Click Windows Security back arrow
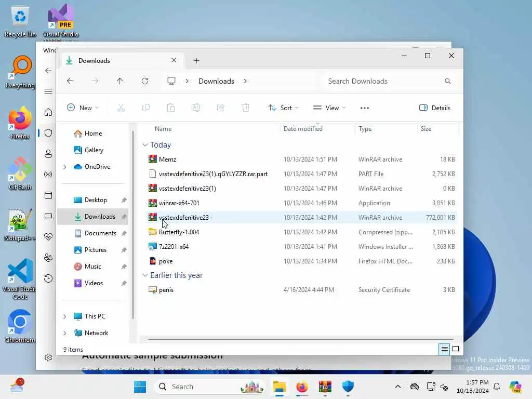Screen dimensions: 532x399 (x=48, y=71)
